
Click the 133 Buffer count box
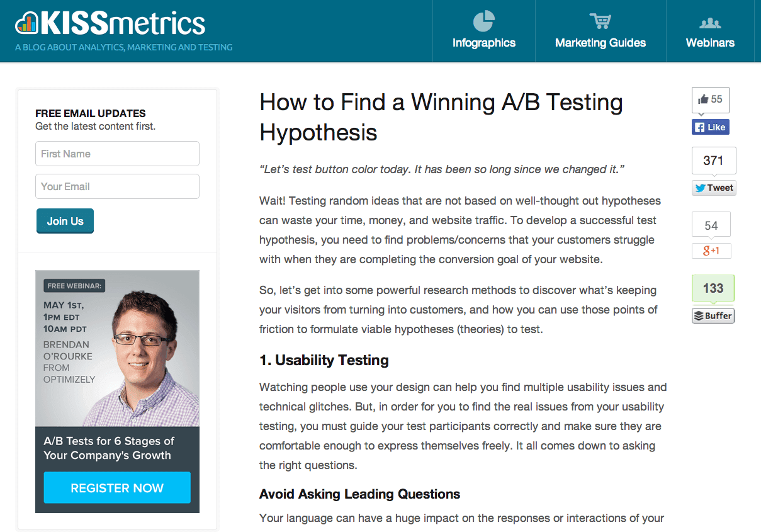tap(713, 288)
